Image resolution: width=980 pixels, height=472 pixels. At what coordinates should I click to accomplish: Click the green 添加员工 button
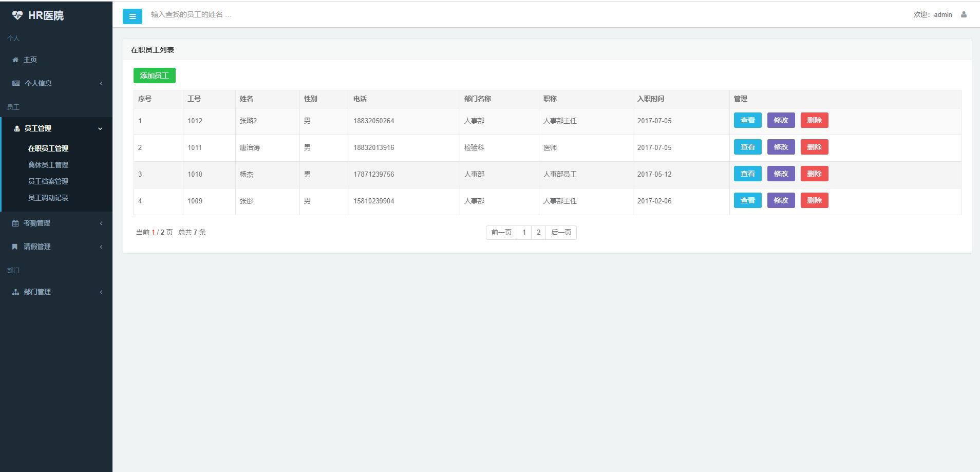[x=155, y=75]
